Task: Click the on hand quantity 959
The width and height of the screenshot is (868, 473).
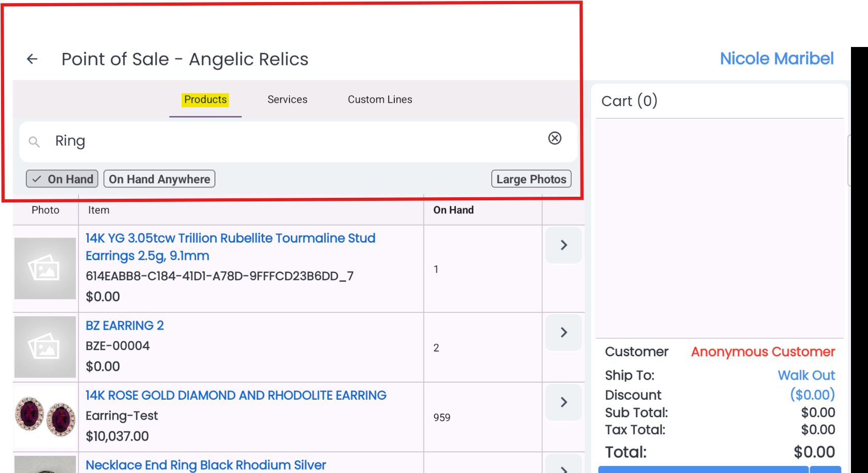Action: click(x=442, y=417)
